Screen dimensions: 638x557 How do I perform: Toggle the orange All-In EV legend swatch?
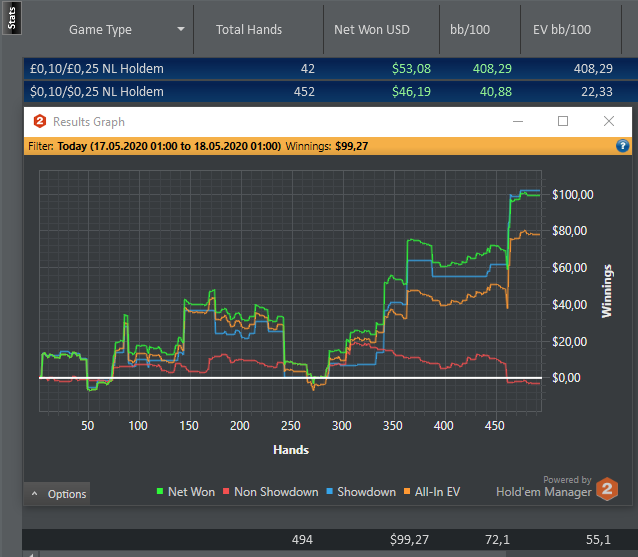(407, 491)
